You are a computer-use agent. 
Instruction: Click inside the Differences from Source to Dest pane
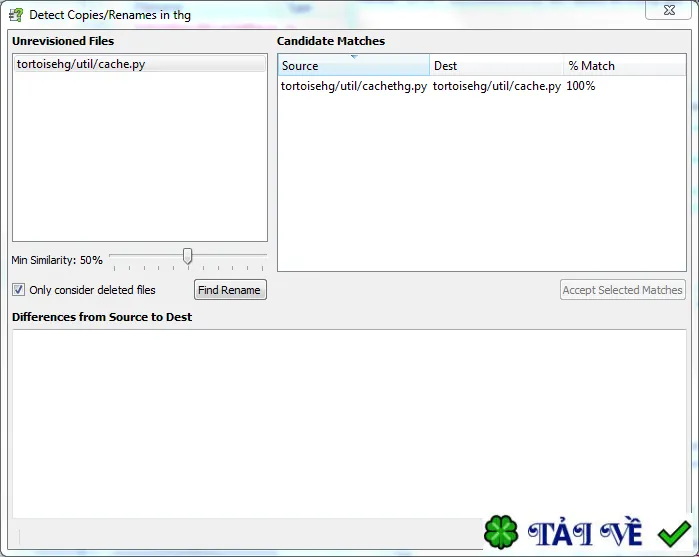[x=349, y=424]
